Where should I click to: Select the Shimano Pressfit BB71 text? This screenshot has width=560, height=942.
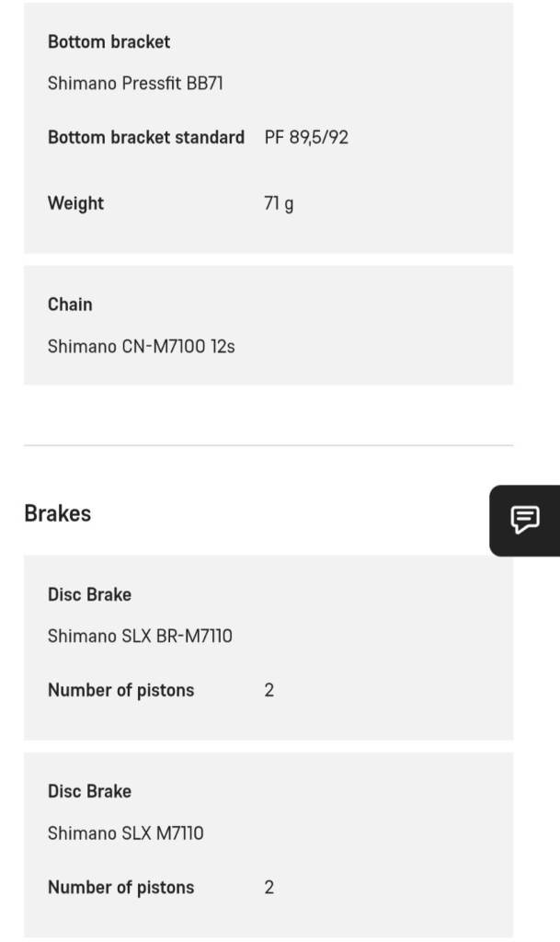tap(135, 84)
